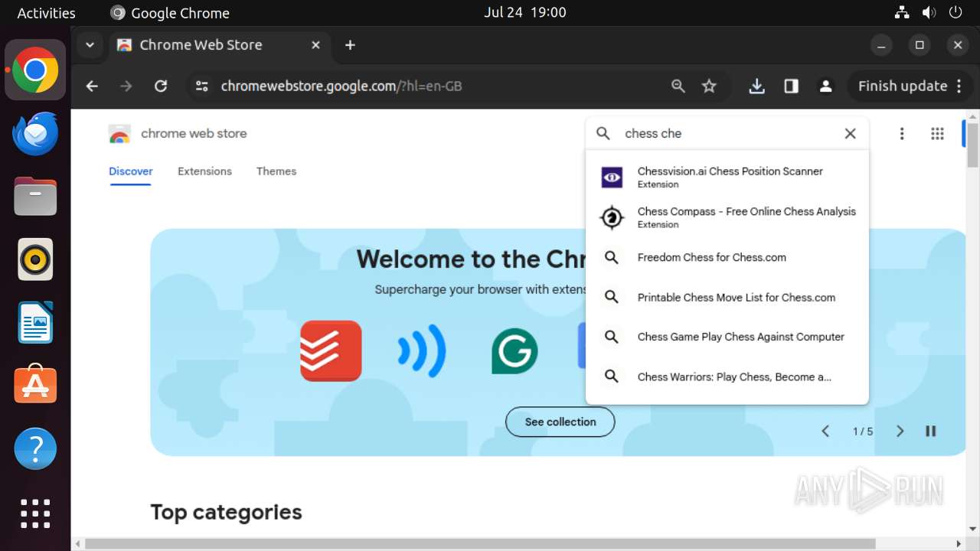Open Ubuntu Software from the dock

tap(35, 386)
